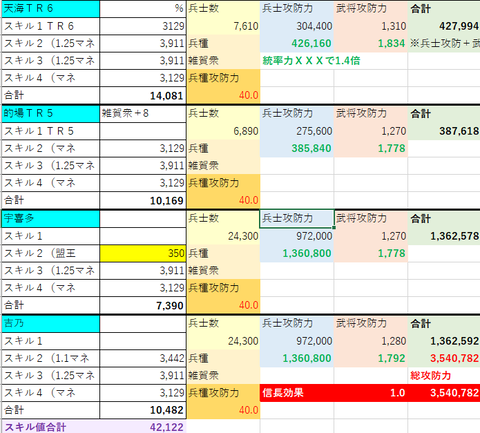Image resolution: width=480 pixels, height=433 pixels.
Task: Select the red 40.0 in 吉乃 section
Action: coord(223,410)
